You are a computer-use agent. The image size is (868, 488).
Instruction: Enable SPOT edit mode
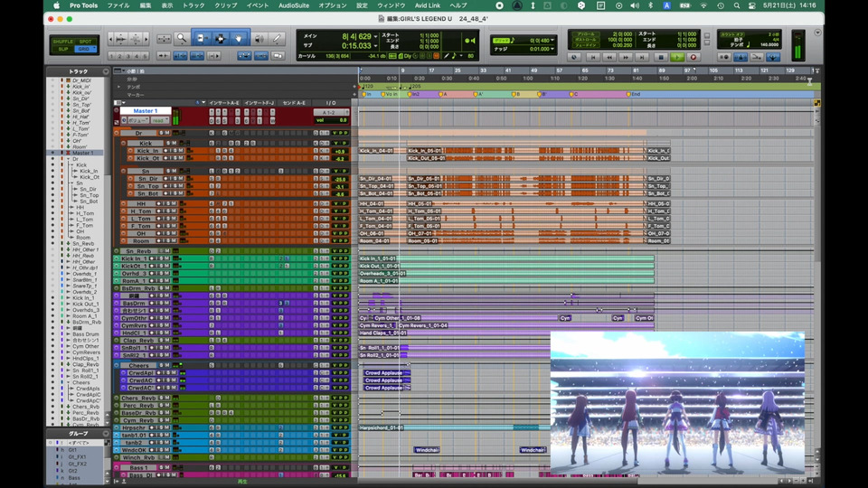pyautogui.click(x=85, y=42)
